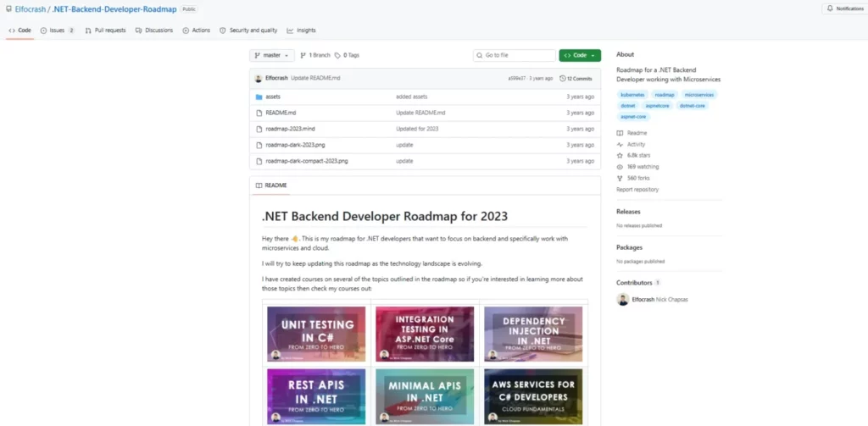Viewport: 868px width, 426px height.
Task: View the 1 Branch link
Action: [x=315, y=55]
